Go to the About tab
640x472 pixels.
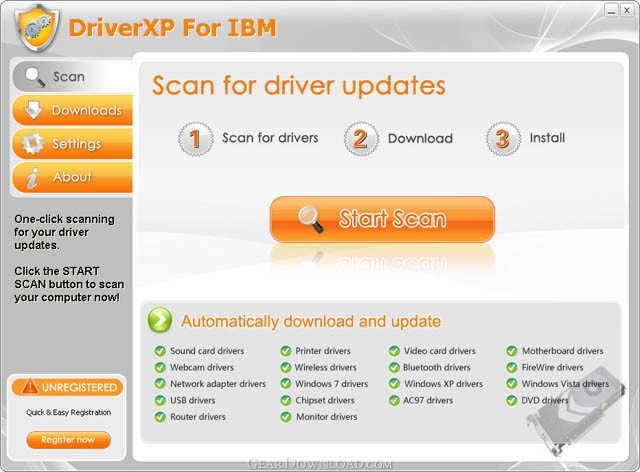click(x=73, y=177)
